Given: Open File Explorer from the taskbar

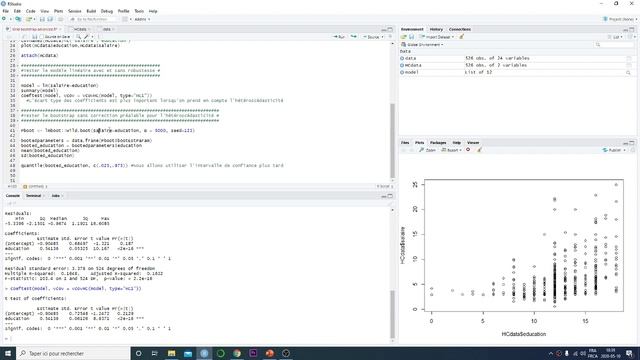Looking at the screenshot, I should click(171, 353).
